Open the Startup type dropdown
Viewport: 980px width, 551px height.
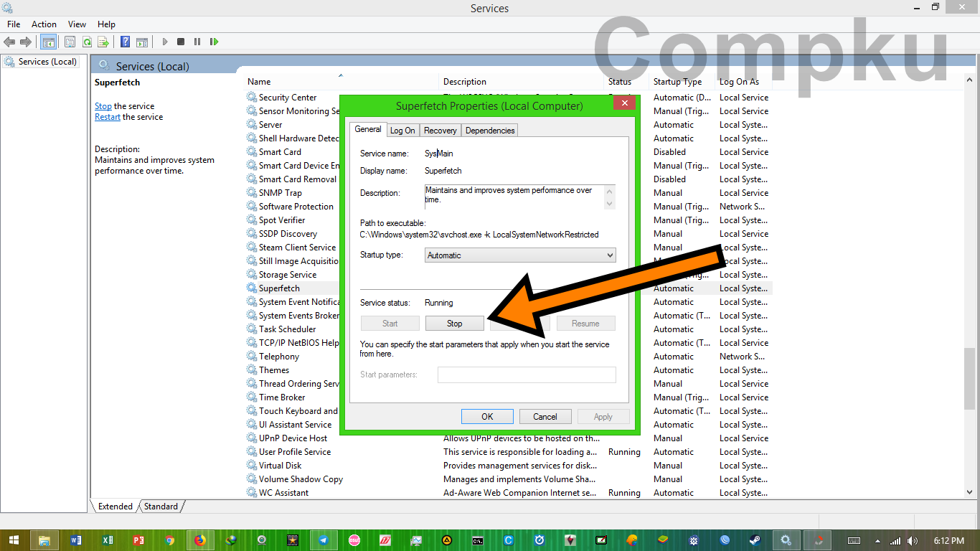(x=520, y=255)
